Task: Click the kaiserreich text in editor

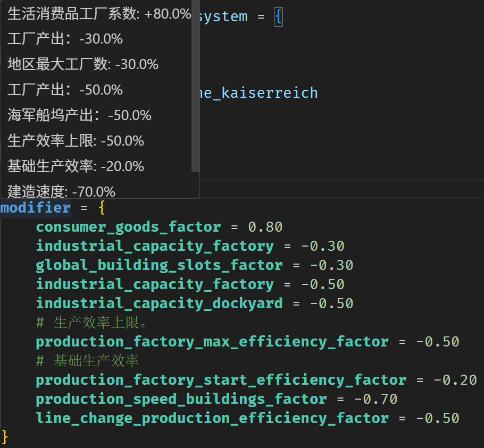Action: click(x=270, y=93)
